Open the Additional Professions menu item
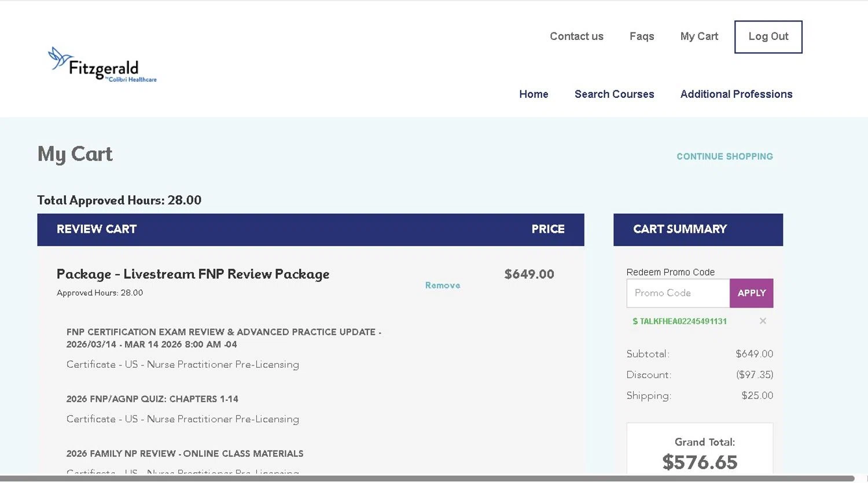The width and height of the screenshot is (868, 483). (736, 94)
